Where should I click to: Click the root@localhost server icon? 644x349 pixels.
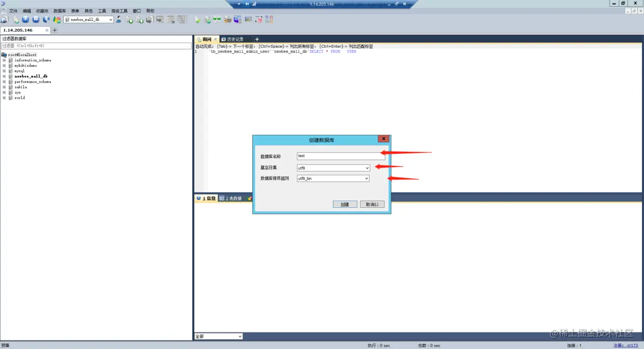4,55
